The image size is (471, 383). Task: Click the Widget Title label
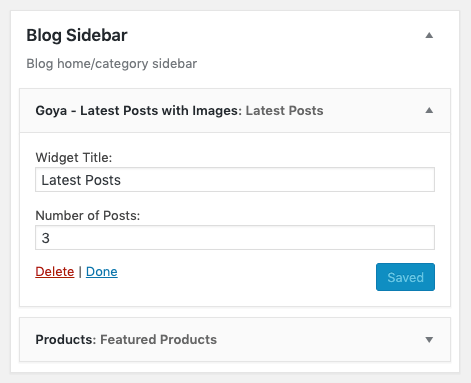pos(74,158)
